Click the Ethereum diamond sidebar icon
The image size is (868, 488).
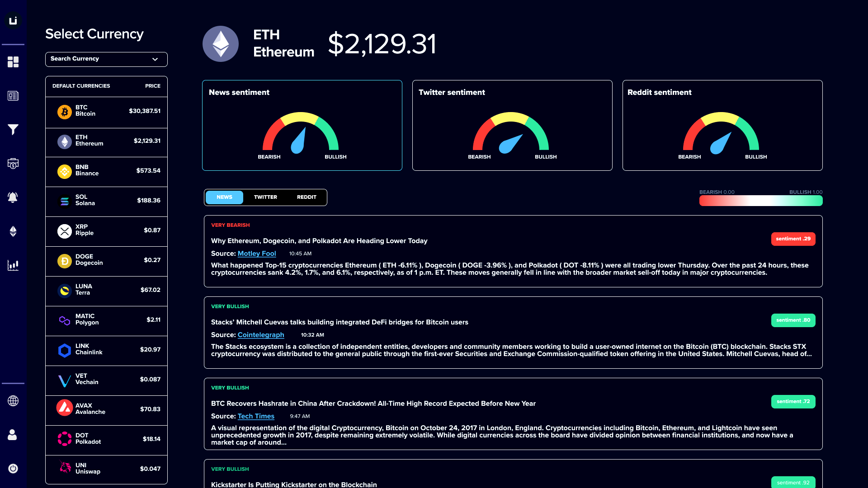pyautogui.click(x=13, y=231)
